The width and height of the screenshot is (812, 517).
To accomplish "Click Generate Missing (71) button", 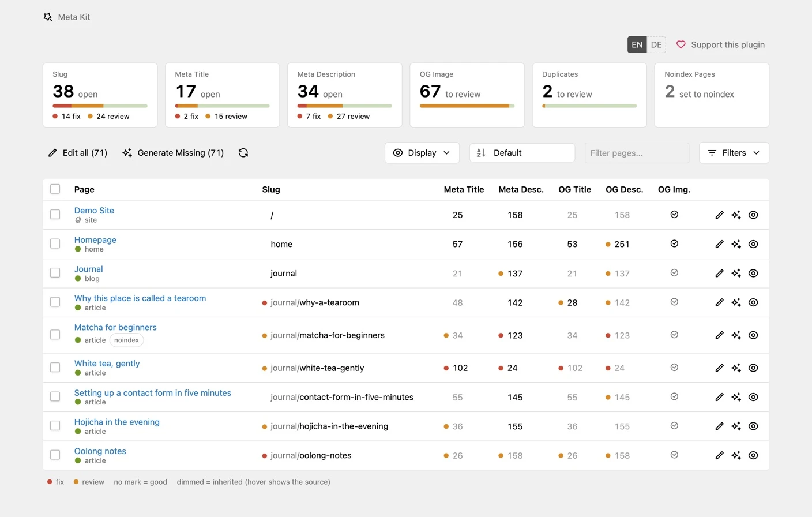I will tap(173, 153).
